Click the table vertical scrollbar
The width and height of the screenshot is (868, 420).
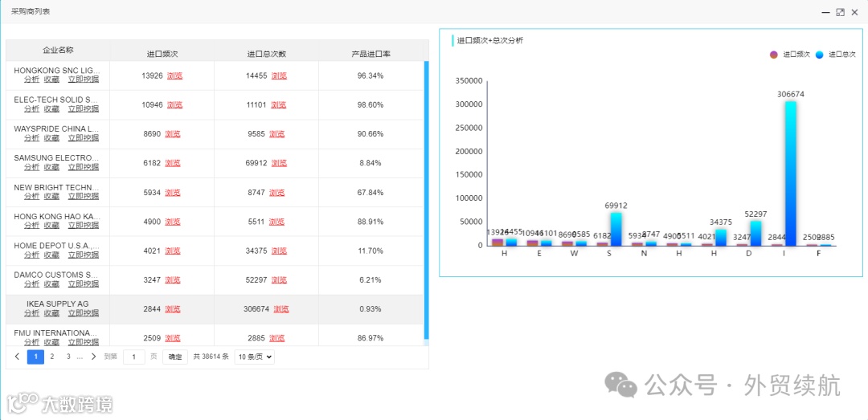(x=426, y=200)
